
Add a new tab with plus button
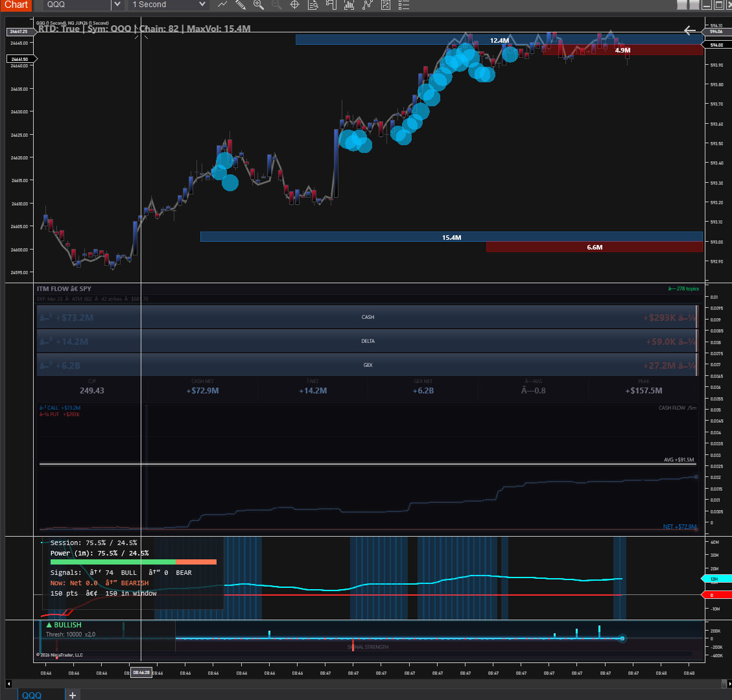point(73,695)
